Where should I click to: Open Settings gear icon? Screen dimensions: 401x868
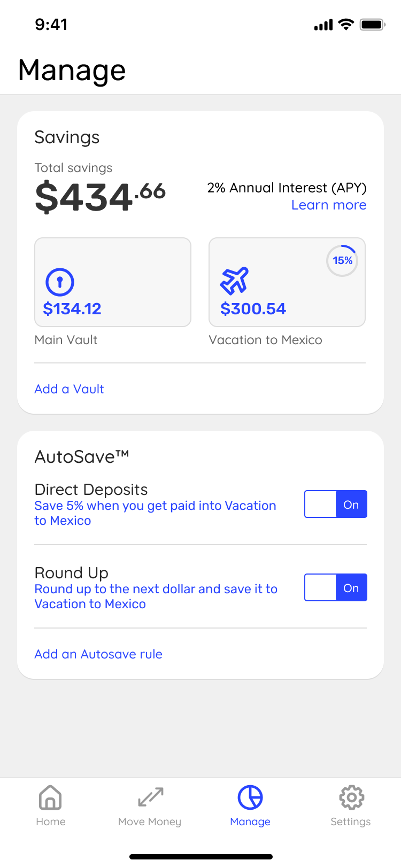point(351,797)
